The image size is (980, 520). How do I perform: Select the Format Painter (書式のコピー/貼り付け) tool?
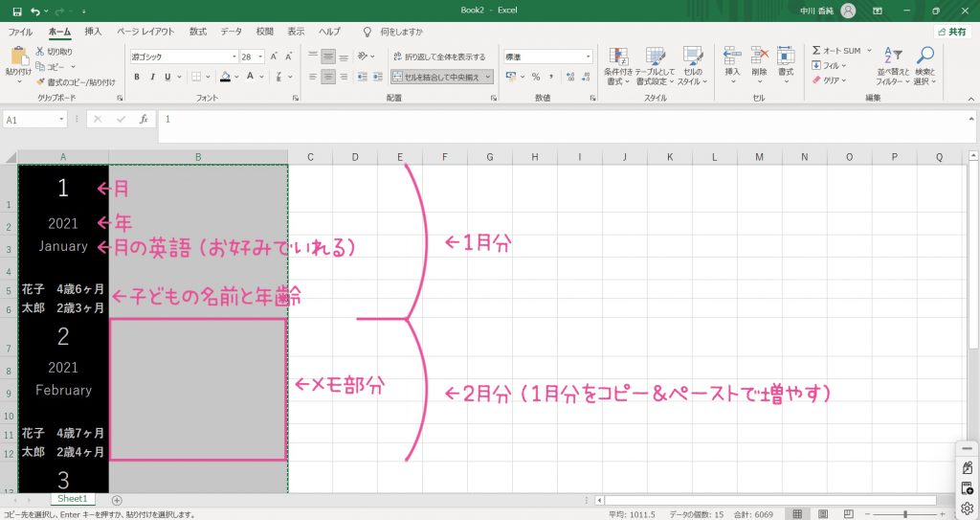[x=40, y=82]
